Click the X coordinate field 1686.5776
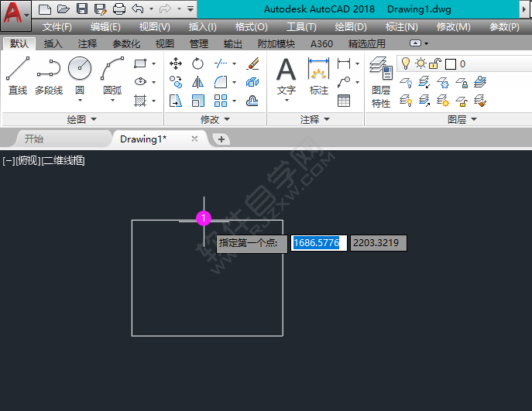The width and height of the screenshot is (532, 411). [319, 243]
